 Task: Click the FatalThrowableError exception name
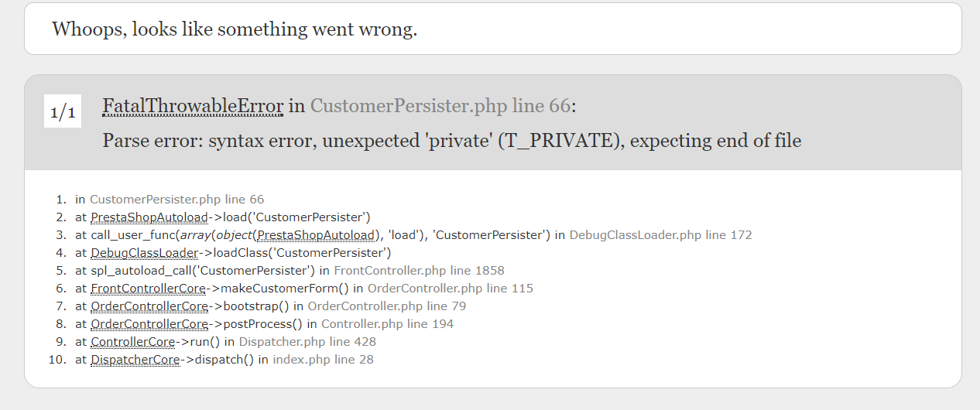pyautogui.click(x=193, y=106)
